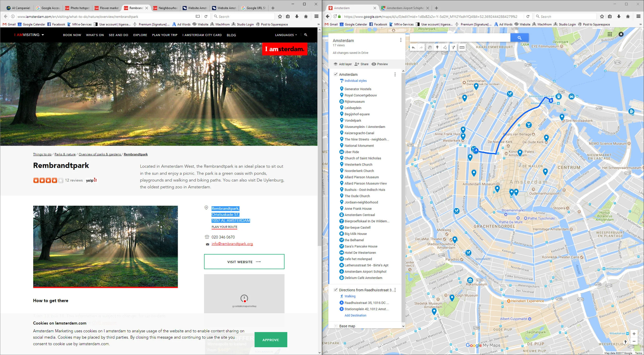Click the PLAN YOUR ROUTE link
Screen dimensions: 644x355
pyautogui.click(x=224, y=227)
